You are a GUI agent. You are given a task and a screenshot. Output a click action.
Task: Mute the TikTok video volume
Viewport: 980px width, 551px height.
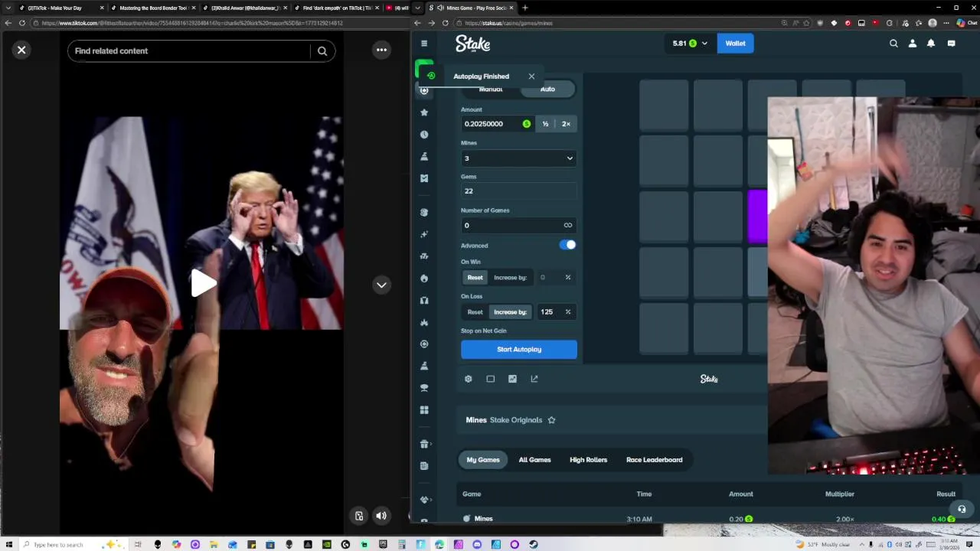pos(381,516)
